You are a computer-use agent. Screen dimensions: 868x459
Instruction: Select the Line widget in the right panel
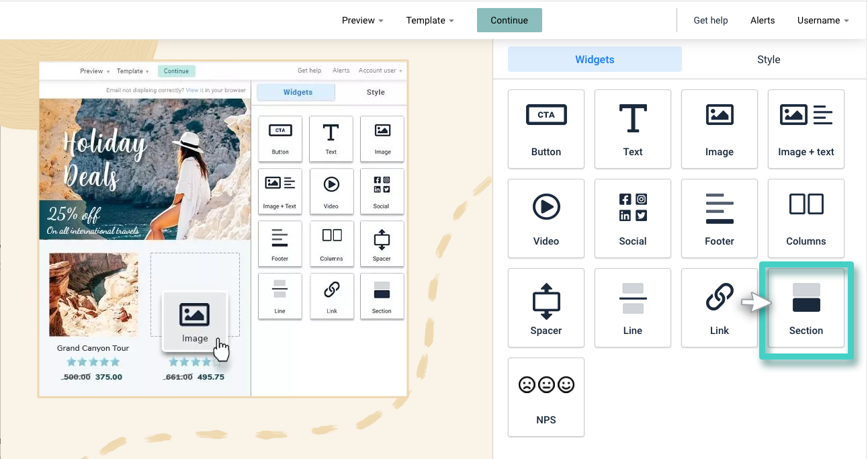pyautogui.click(x=633, y=308)
